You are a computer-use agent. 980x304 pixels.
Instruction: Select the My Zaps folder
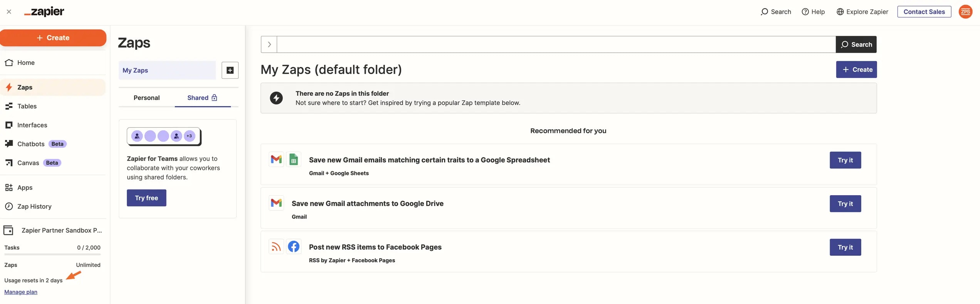pos(167,70)
